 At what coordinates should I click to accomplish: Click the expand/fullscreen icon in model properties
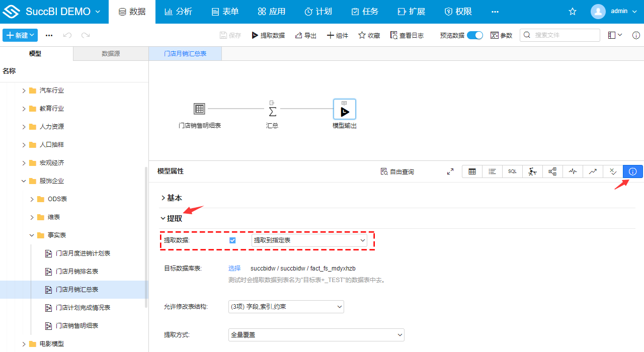tap(450, 171)
